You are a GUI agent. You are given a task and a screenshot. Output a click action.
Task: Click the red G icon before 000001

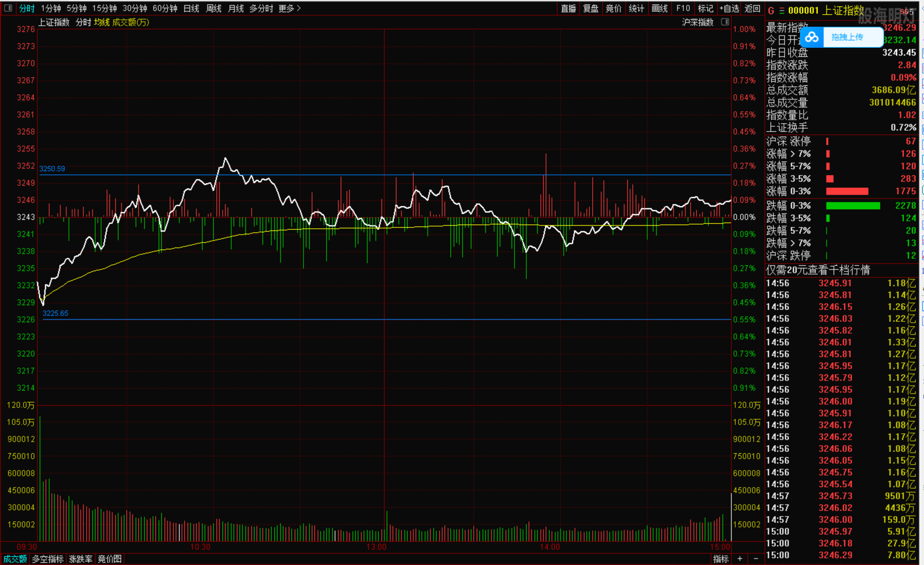[771, 11]
